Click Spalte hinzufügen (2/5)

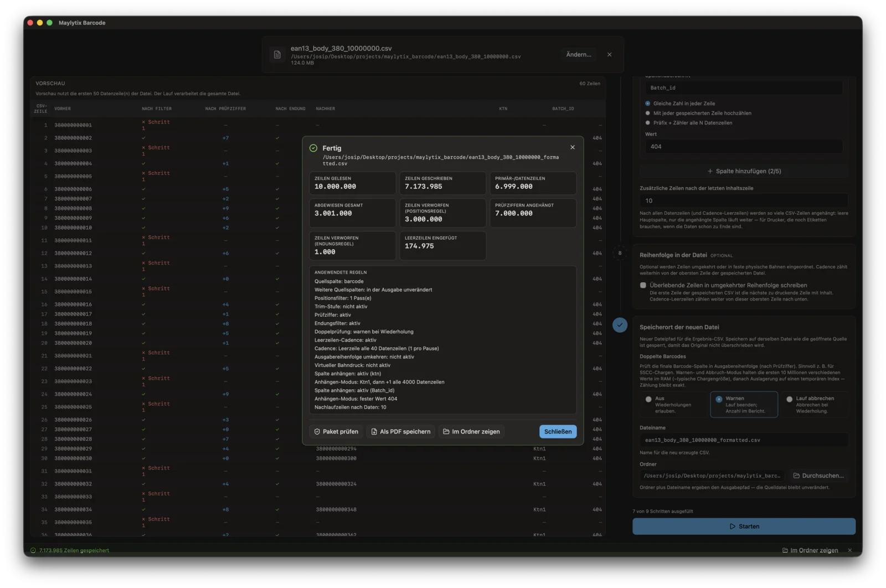click(744, 171)
